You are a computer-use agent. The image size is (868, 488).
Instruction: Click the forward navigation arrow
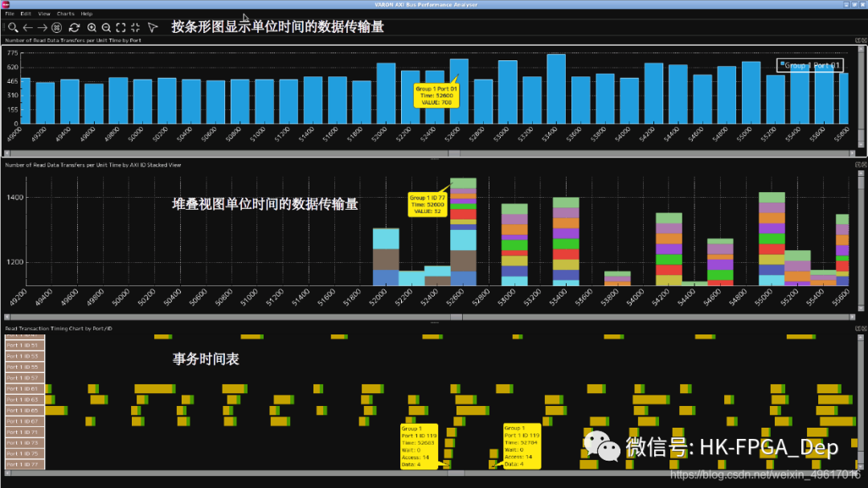point(41,27)
